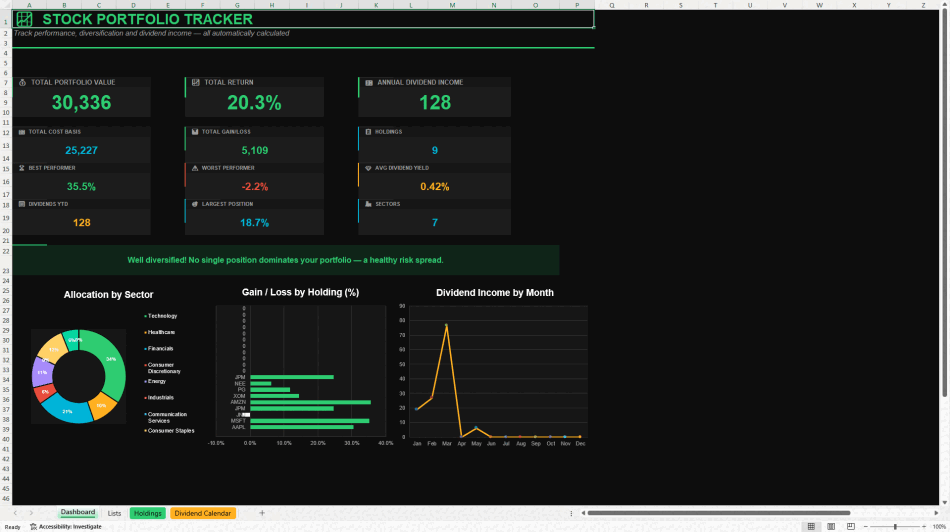Screen dimensions: 950x532
Task: Select the Dashboard sheet tab
Action: pyautogui.click(x=78, y=513)
